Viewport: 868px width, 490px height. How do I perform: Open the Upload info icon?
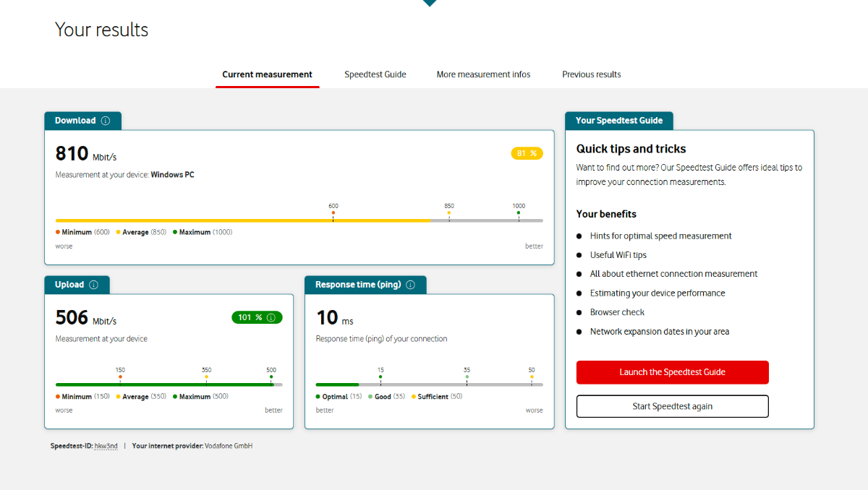pos(93,285)
